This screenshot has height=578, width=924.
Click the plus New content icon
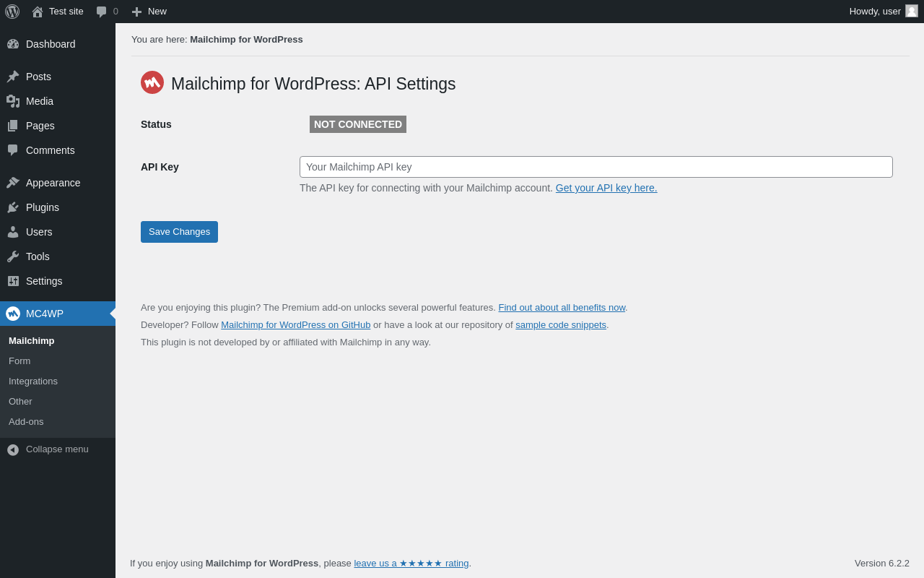click(136, 12)
